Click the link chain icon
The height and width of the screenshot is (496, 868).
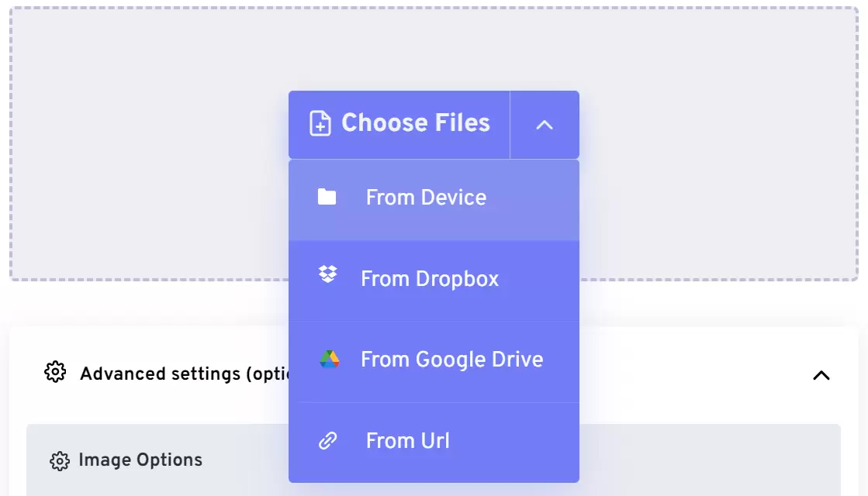pos(327,441)
